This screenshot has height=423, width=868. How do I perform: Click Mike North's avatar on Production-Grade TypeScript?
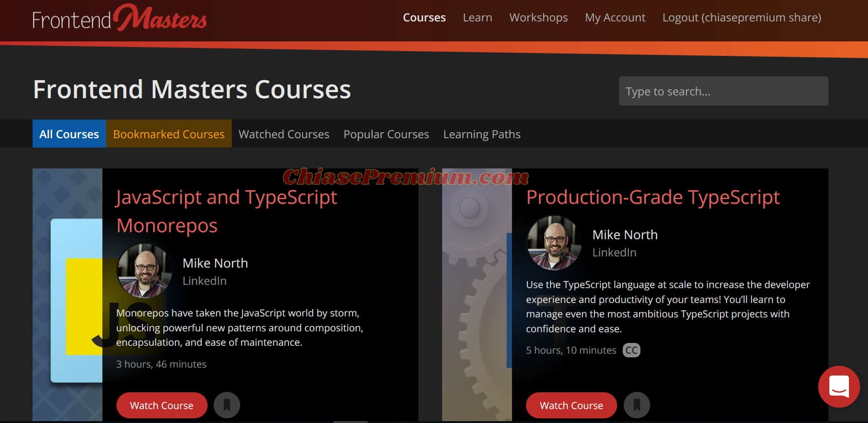pos(554,242)
